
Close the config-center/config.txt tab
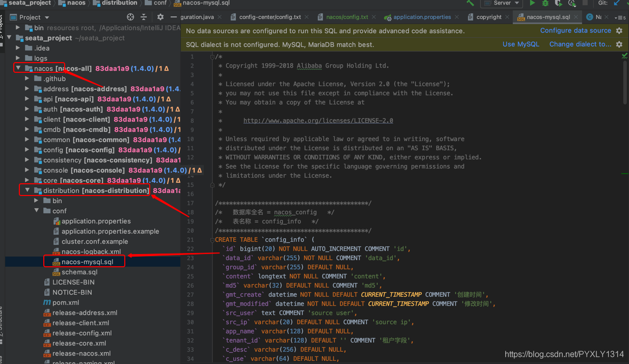307,17
